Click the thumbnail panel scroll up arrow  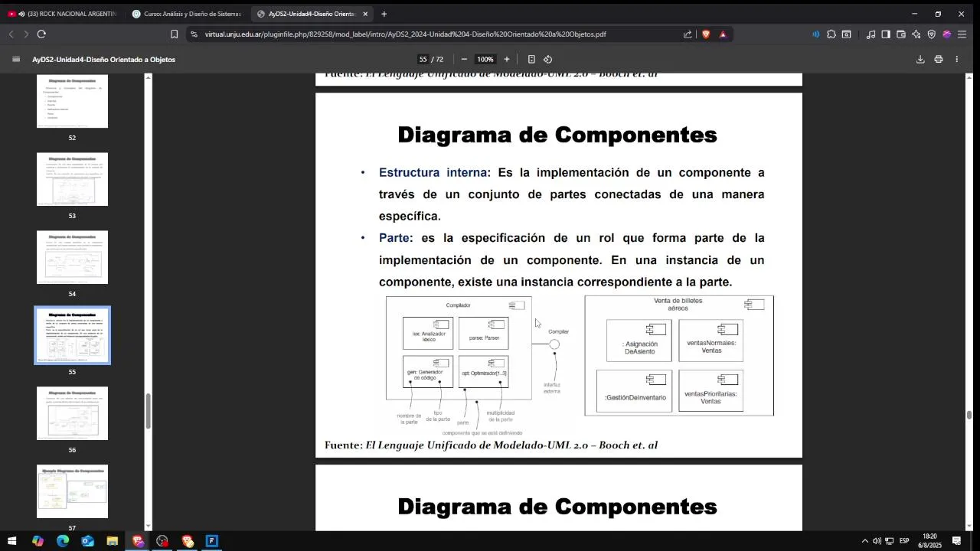(x=149, y=77)
